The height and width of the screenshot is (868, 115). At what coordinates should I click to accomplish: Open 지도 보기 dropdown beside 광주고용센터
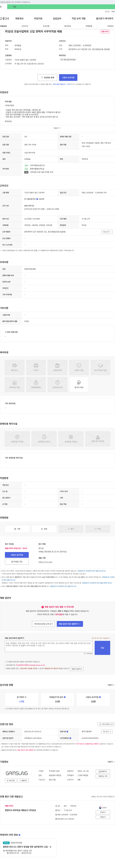[107, 732]
